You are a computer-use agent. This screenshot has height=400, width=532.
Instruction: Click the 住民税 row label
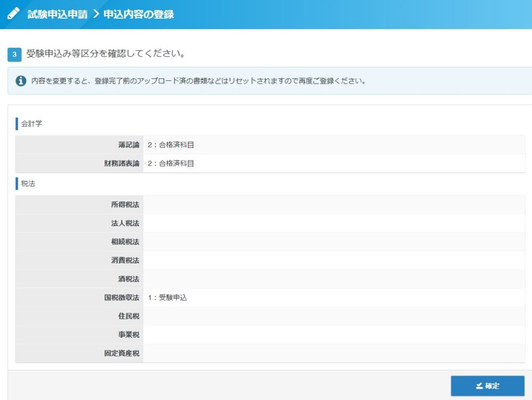pyautogui.click(x=129, y=316)
